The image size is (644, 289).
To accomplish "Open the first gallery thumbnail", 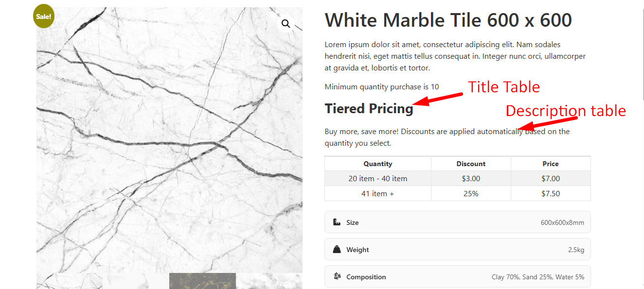I will pos(70,281).
